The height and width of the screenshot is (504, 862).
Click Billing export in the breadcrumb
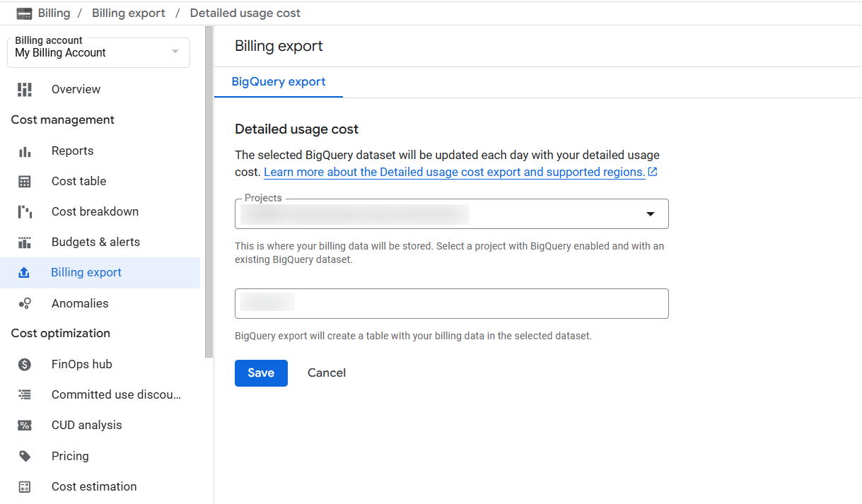(129, 13)
